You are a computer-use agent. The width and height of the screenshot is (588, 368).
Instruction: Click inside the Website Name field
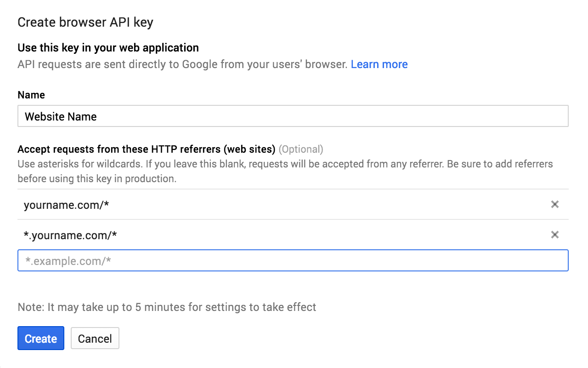[x=184, y=116]
